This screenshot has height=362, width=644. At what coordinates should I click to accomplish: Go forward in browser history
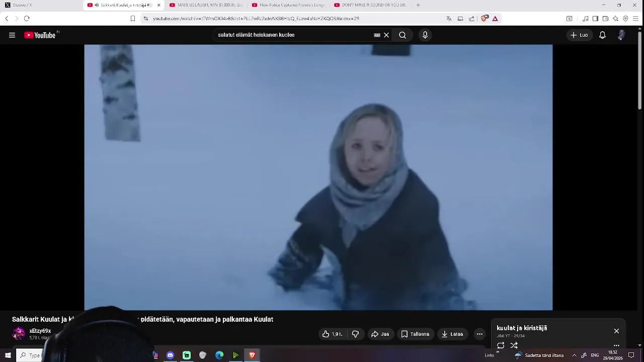pyautogui.click(x=16, y=19)
